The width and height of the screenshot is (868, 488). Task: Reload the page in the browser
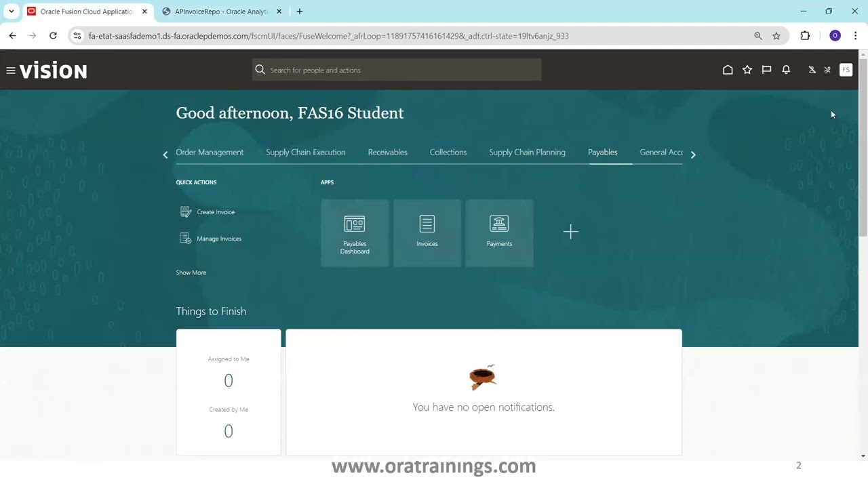point(53,36)
